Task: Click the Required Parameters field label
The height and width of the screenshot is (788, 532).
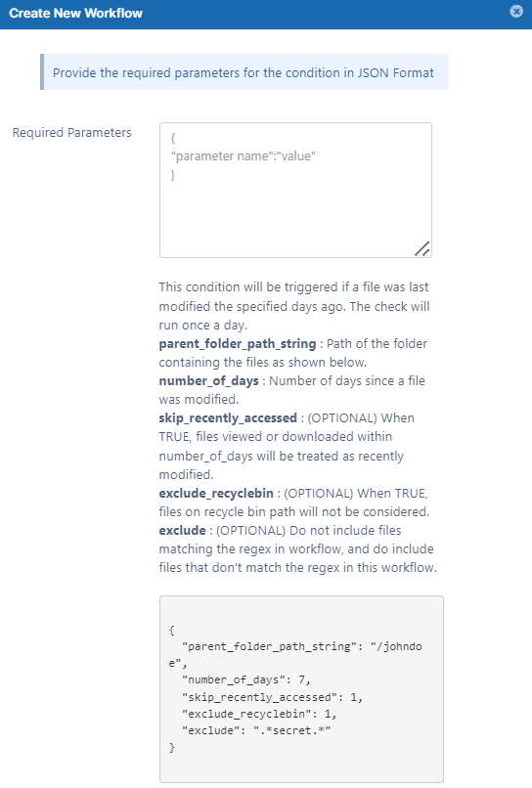Action: click(72, 133)
